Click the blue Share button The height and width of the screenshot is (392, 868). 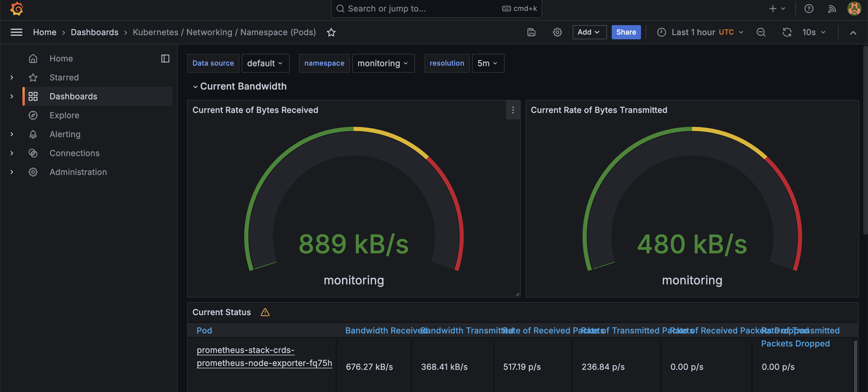pos(626,33)
